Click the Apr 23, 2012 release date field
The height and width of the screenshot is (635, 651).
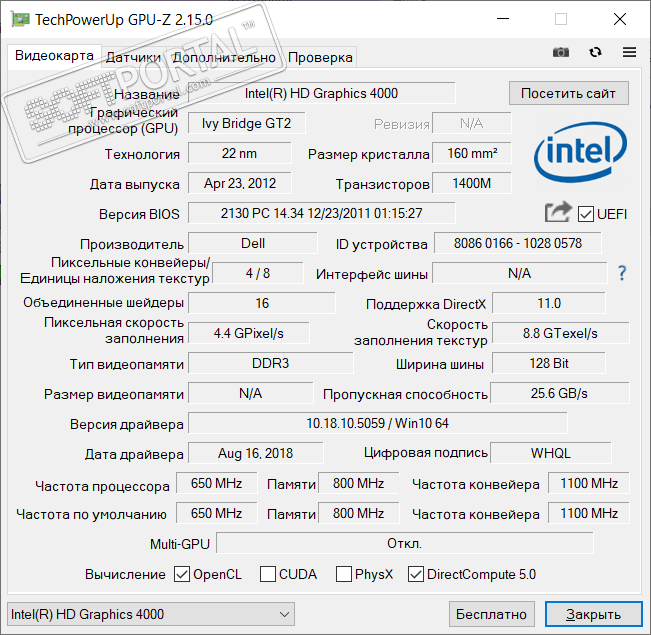pyautogui.click(x=240, y=183)
